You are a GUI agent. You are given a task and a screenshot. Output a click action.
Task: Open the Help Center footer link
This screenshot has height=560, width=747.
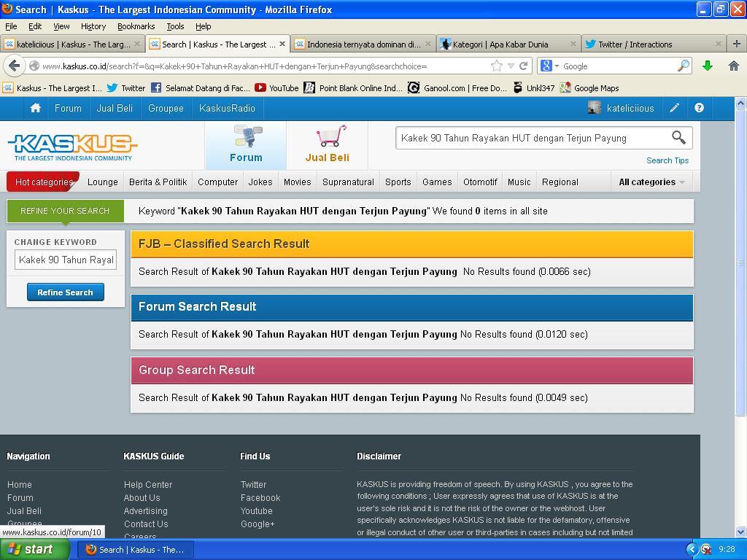click(x=148, y=484)
